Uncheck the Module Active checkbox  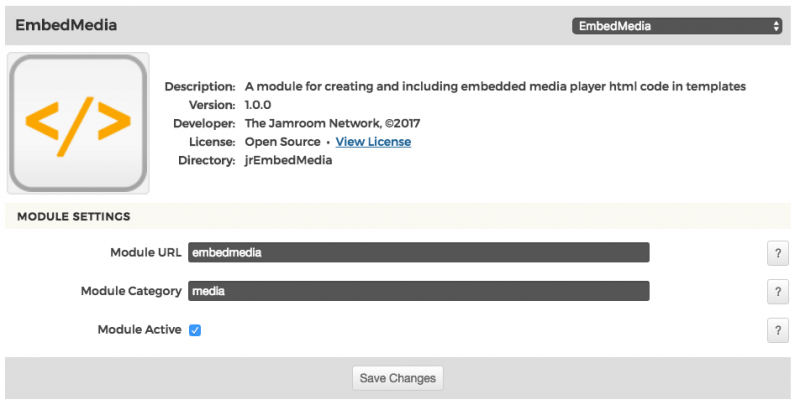195,330
